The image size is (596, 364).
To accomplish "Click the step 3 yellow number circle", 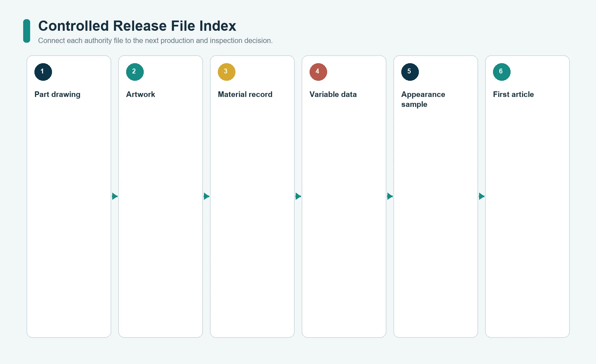I will tap(226, 72).
